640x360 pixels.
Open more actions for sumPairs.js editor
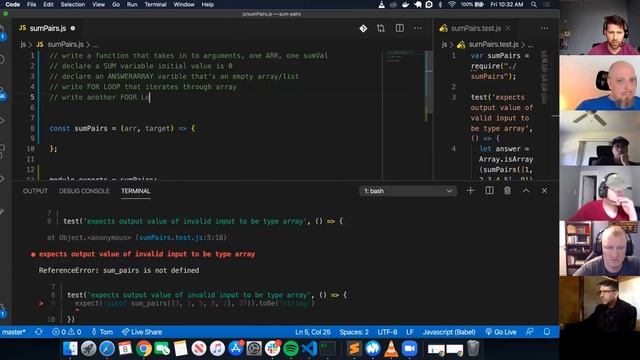click(418, 28)
